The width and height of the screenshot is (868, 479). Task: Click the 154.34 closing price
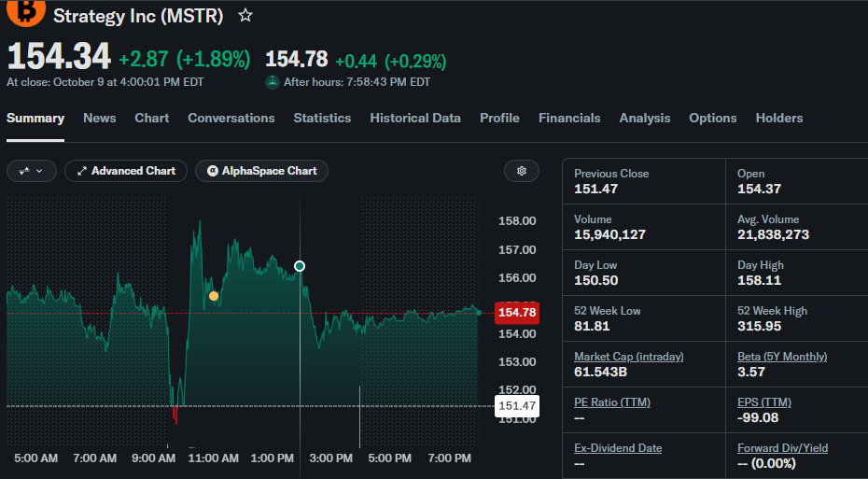[x=59, y=57]
